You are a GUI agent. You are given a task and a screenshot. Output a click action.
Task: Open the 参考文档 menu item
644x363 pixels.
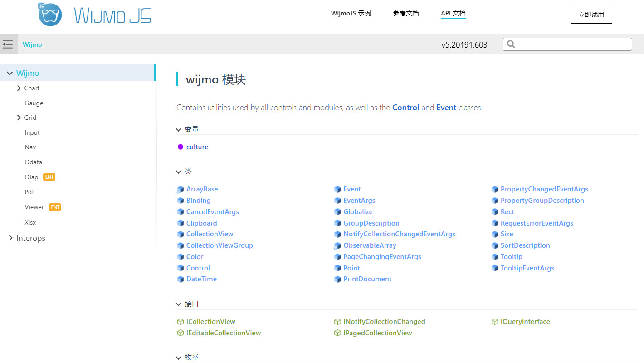pyautogui.click(x=406, y=13)
